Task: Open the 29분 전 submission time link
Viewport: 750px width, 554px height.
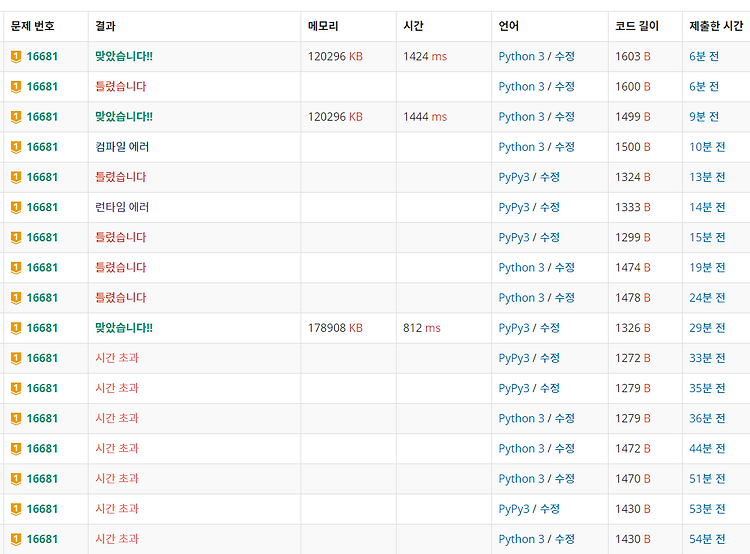Action: 707,328
